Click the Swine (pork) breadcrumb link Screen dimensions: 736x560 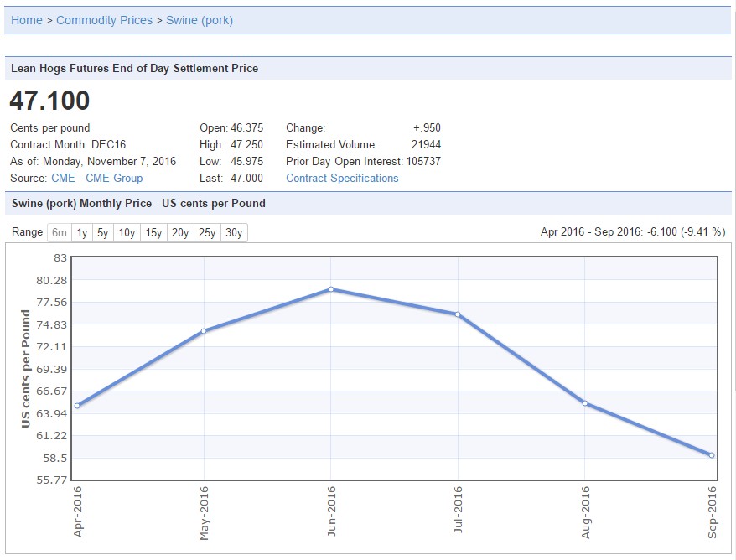click(x=200, y=20)
